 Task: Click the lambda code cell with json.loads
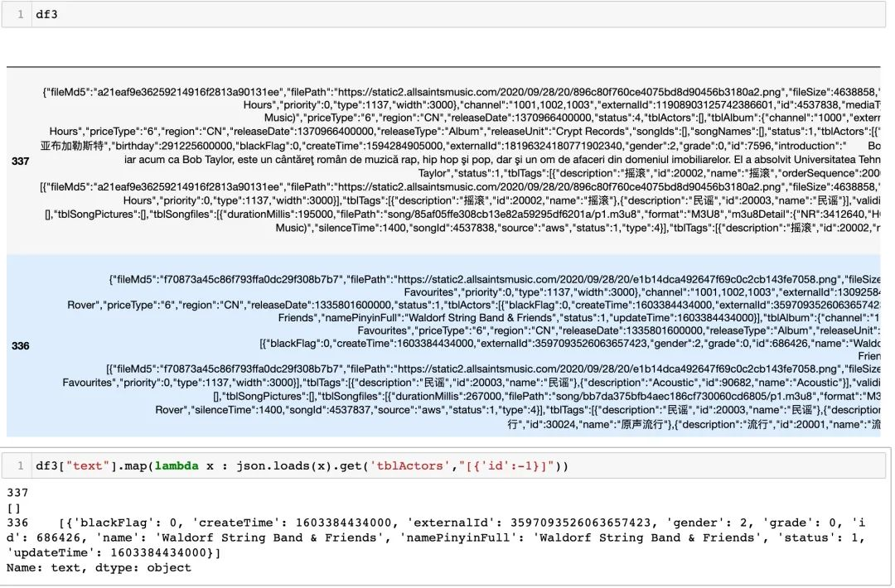click(443, 466)
